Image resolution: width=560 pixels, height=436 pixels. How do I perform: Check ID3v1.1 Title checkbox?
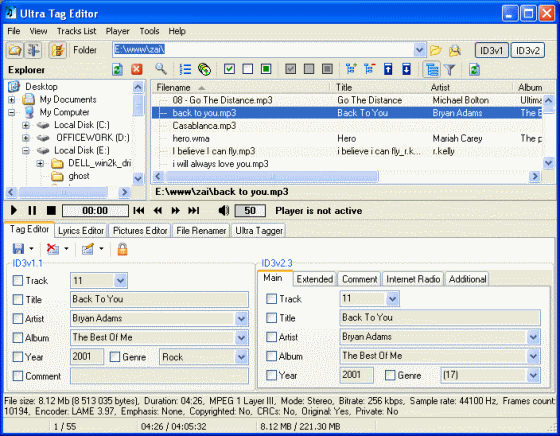(x=18, y=299)
